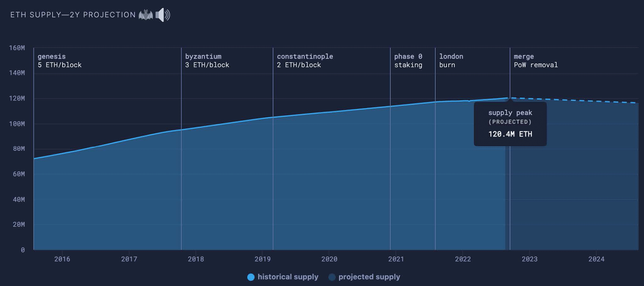Toggle the historical supply legend label
The width and height of the screenshot is (644, 286).
click(x=288, y=277)
